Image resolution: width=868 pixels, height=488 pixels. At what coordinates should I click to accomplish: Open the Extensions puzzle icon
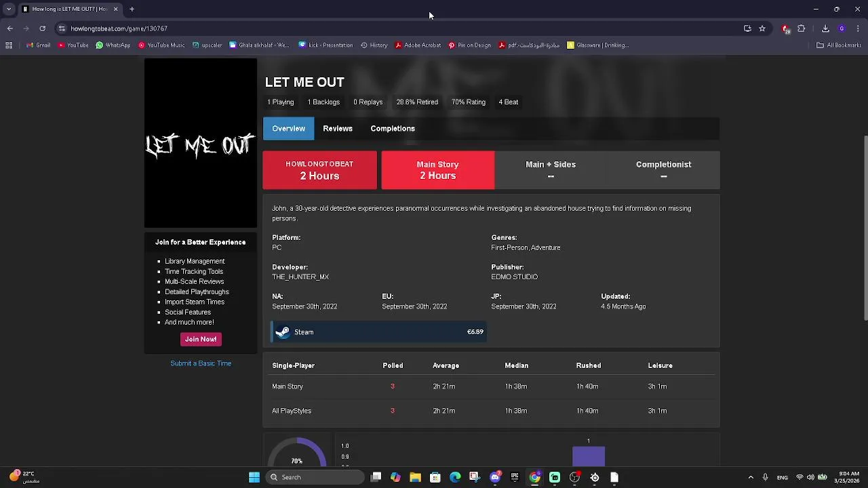coord(802,28)
